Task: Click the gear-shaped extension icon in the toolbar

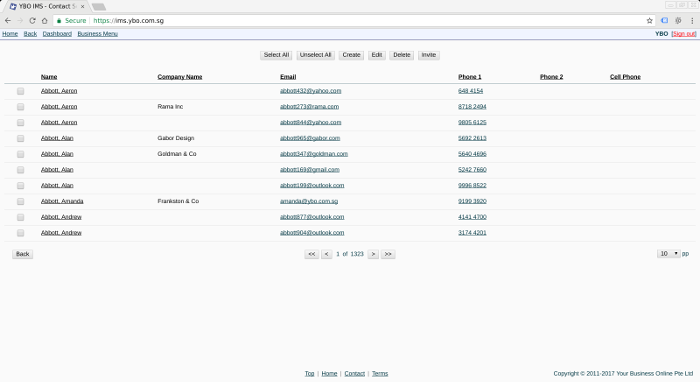Action: click(x=678, y=21)
